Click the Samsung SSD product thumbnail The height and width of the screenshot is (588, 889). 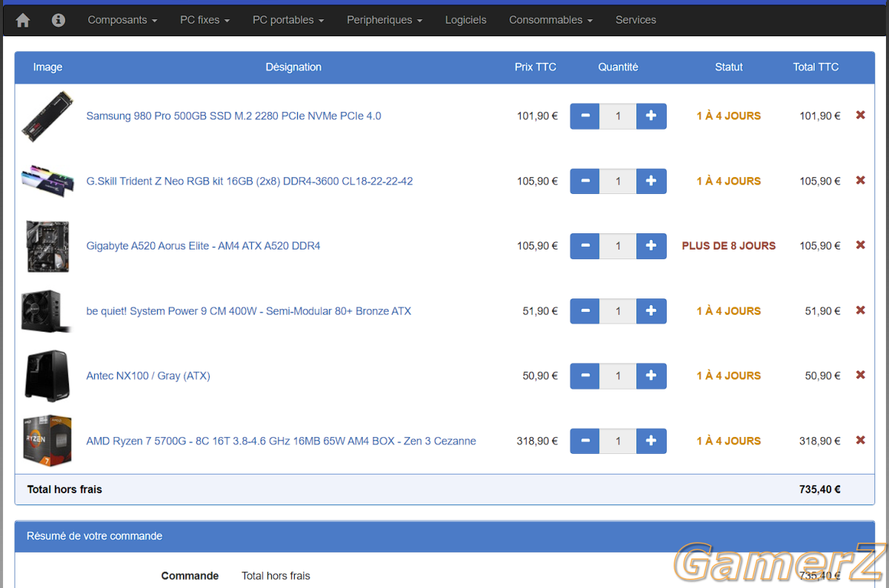point(47,116)
